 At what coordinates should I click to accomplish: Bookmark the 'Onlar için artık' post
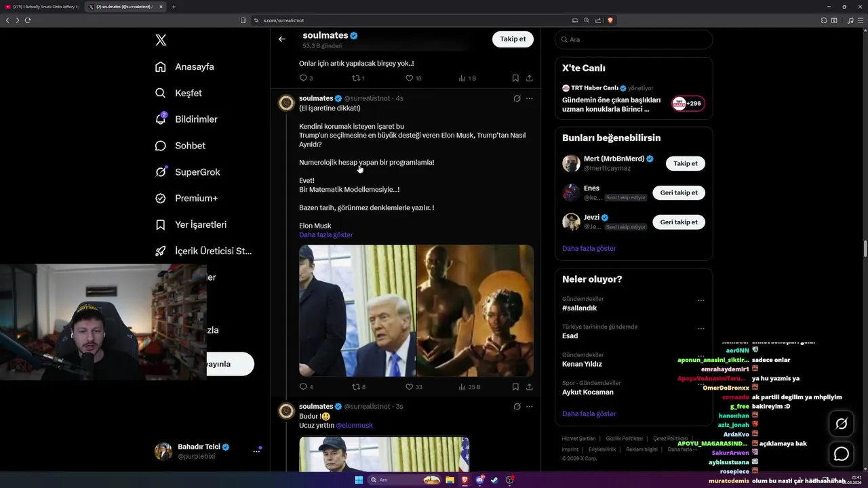(x=515, y=78)
